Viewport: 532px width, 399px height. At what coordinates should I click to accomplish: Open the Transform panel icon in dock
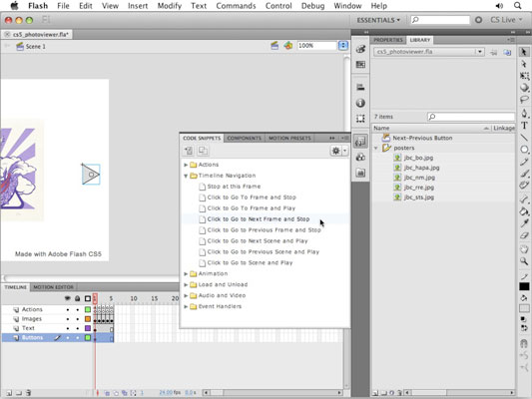(x=360, y=119)
